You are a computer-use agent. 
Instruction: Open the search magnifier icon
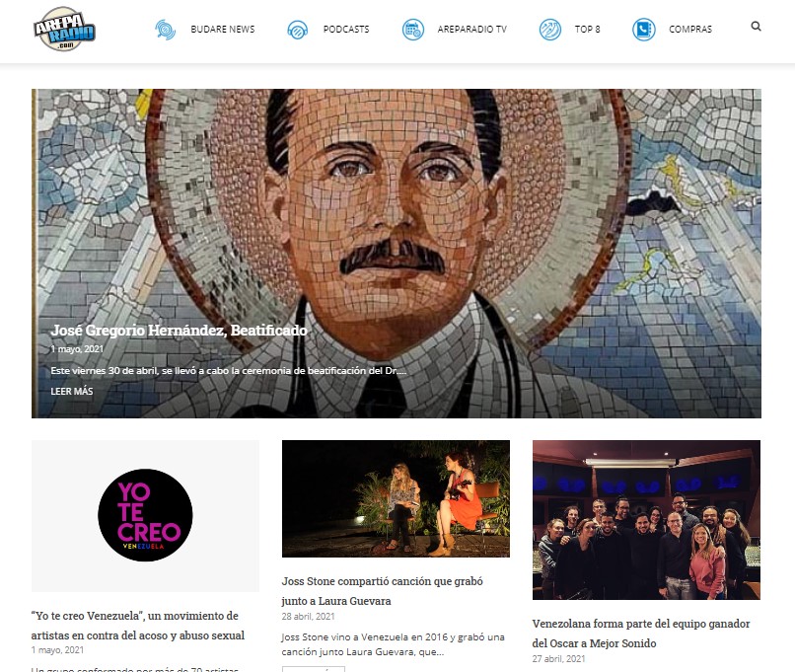tap(756, 27)
